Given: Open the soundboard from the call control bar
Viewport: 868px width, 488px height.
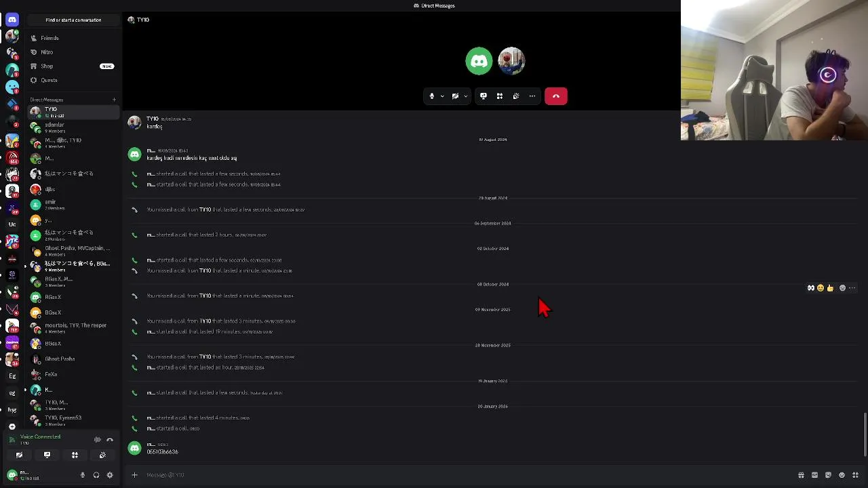Looking at the screenshot, I should pos(516,96).
